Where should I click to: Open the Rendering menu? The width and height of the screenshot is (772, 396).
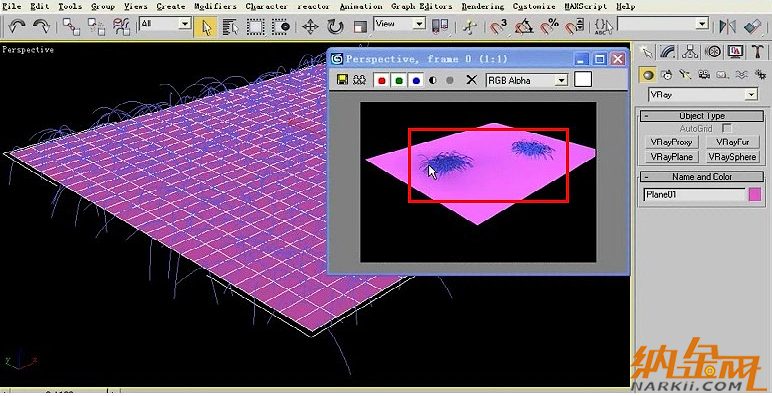(x=482, y=6)
